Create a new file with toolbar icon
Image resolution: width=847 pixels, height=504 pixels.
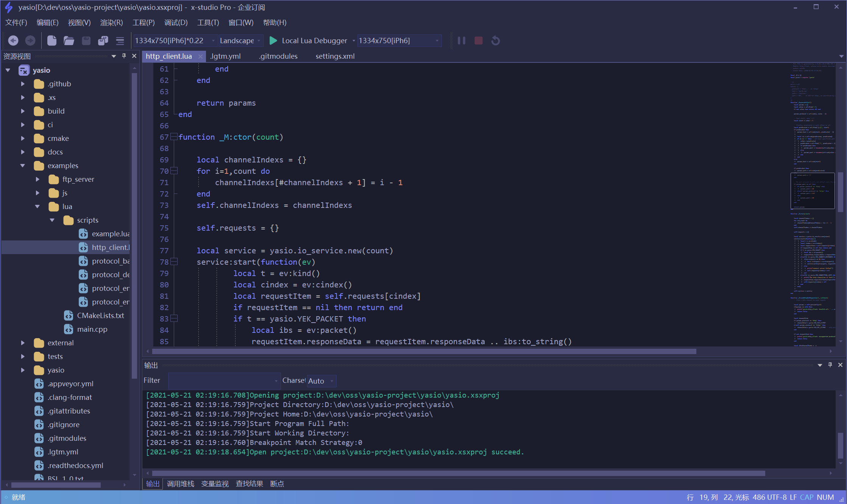point(52,41)
